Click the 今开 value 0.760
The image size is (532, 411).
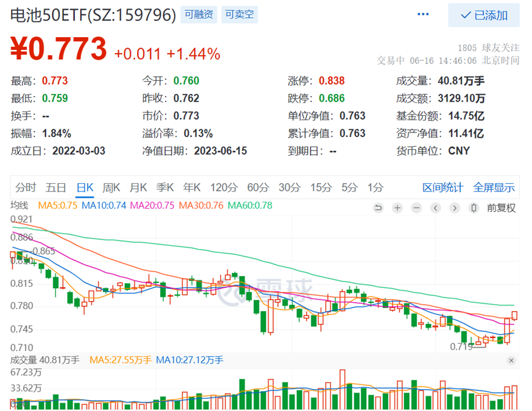tap(186, 81)
